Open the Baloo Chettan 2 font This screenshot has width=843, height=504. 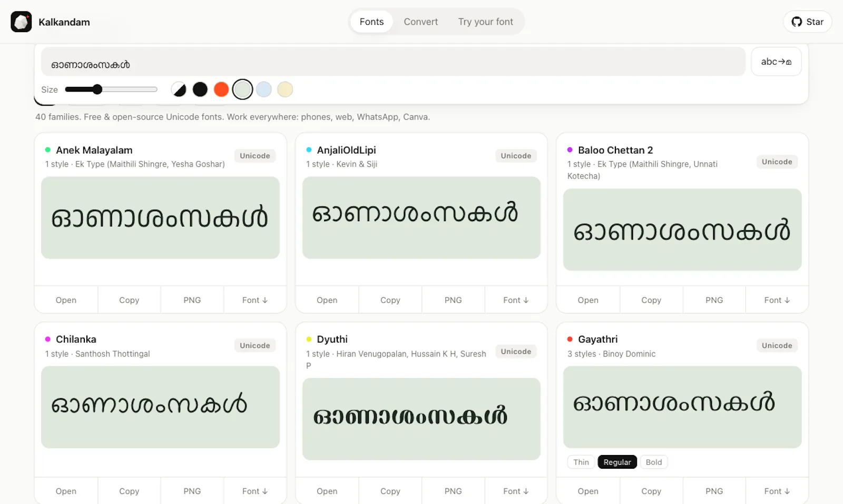click(588, 300)
